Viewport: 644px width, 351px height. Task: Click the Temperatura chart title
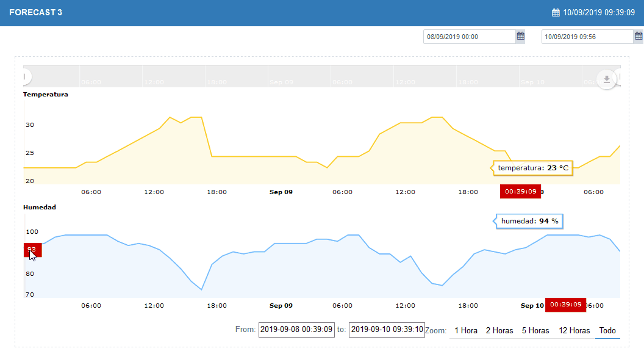pos(46,94)
